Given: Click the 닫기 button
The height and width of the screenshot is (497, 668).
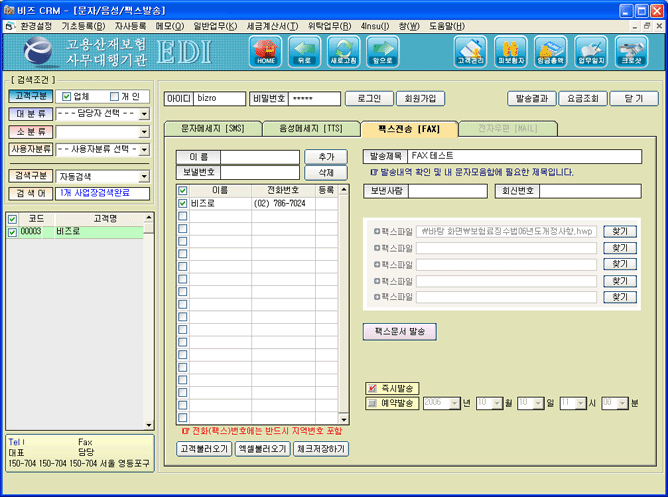Looking at the screenshot, I should point(634,98).
